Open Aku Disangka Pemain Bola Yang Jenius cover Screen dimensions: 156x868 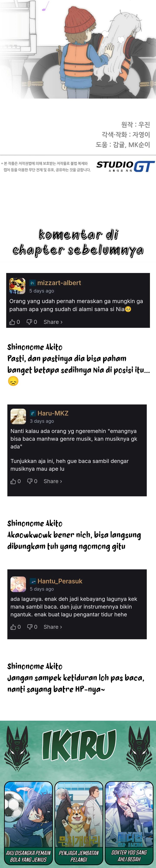tap(28, 823)
